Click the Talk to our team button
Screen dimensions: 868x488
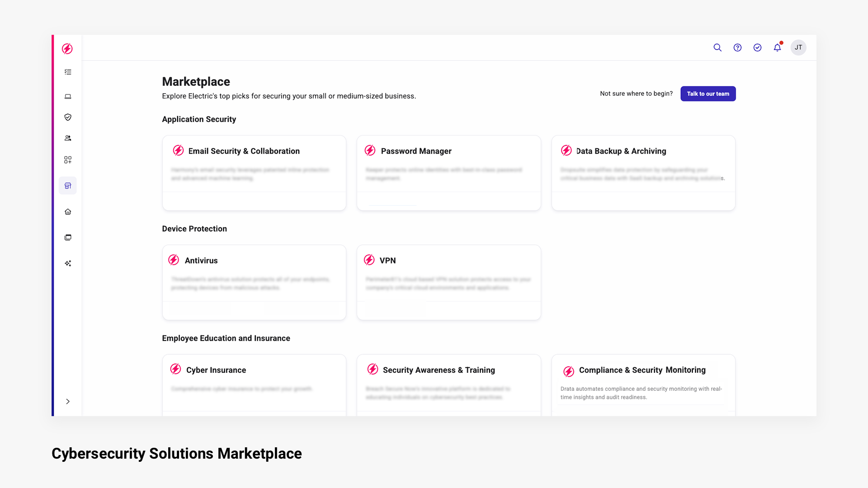coord(708,94)
